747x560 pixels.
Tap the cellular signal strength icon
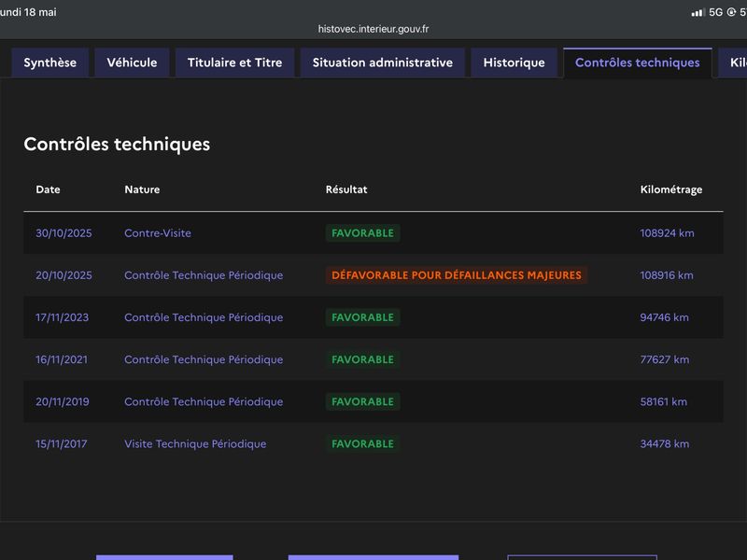tap(698, 13)
